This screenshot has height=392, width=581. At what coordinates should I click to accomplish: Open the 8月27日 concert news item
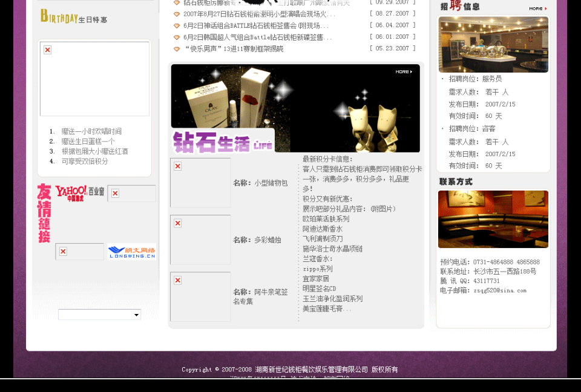click(x=260, y=14)
